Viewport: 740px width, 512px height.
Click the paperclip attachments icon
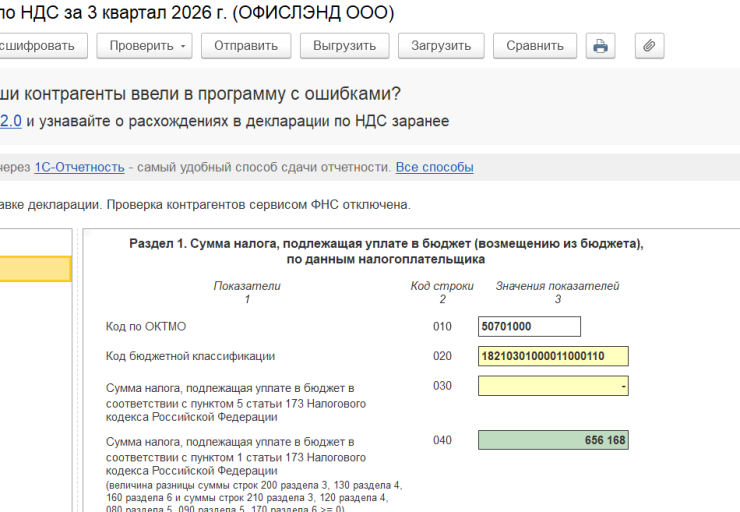[x=649, y=46]
